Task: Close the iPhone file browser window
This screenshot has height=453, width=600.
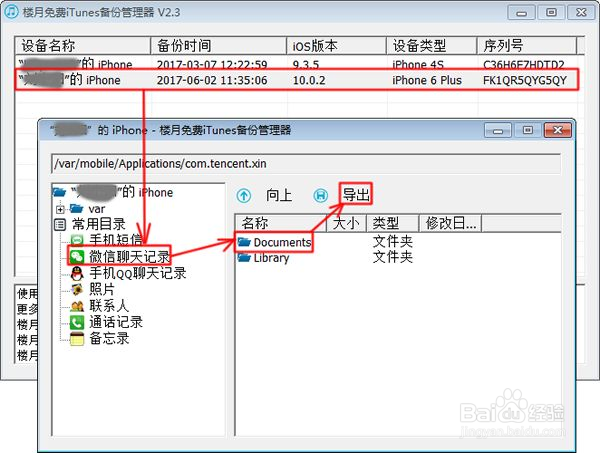Action: click(558, 130)
